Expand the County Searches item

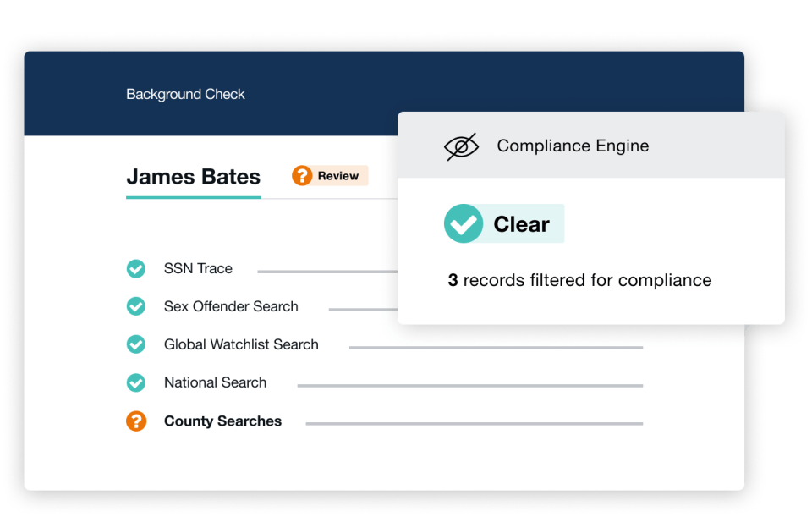[385, 421]
